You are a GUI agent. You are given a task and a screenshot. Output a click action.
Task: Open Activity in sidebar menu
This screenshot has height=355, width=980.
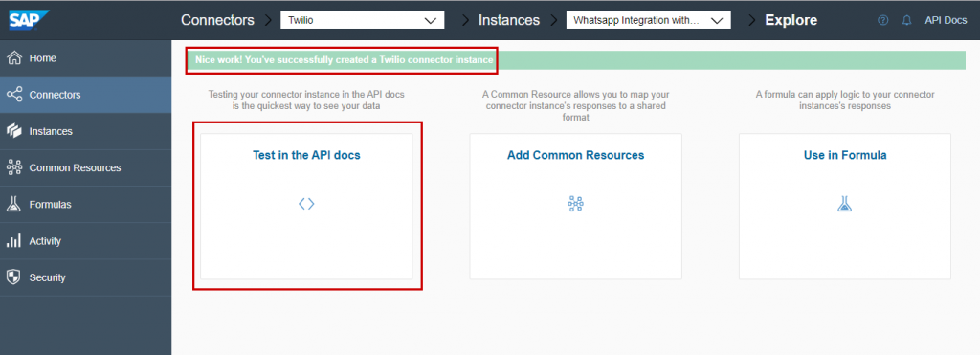pos(85,240)
